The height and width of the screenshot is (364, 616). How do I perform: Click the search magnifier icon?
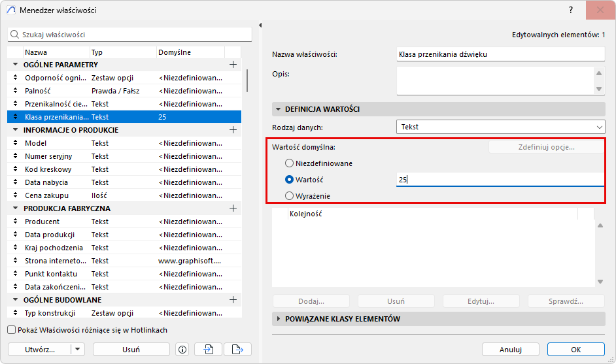point(14,35)
